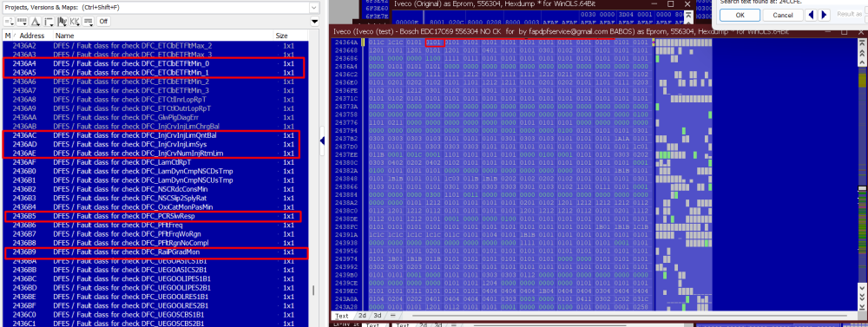Select map DFC_InjCrvInjLimSys
The height and width of the screenshot is (327, 868).
tap(155, 144)
